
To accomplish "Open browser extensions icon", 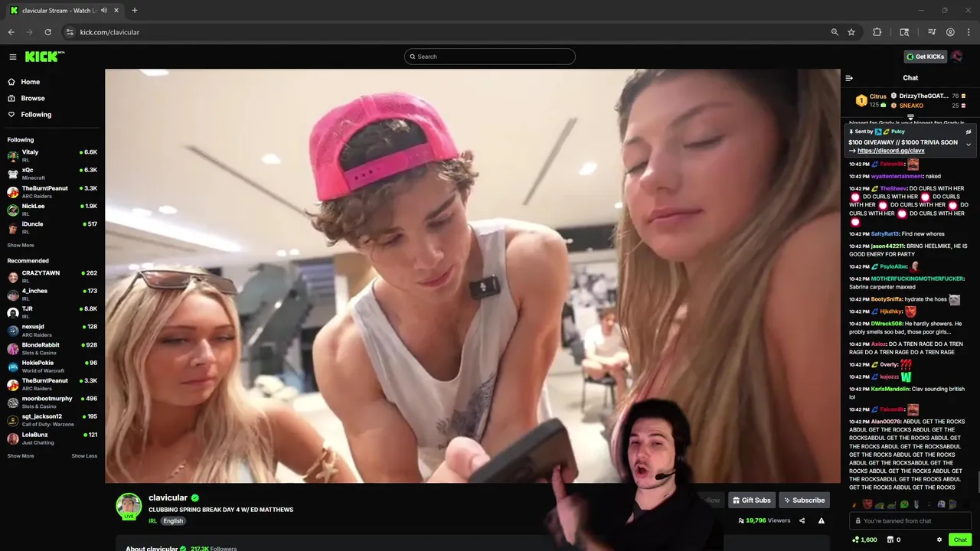I will [877, 32].
